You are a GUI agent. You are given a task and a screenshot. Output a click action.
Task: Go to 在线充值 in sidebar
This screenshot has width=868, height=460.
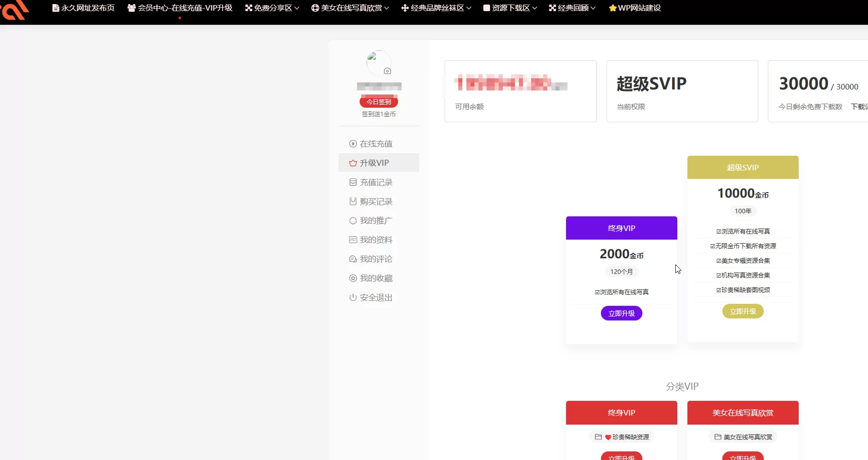(x=379, y=144)
